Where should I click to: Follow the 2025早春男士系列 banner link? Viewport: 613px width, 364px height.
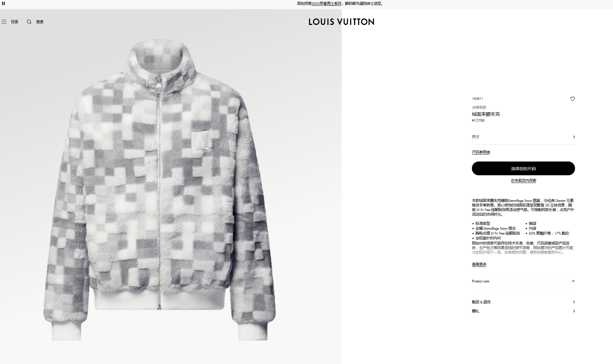[x=326, y=4]
